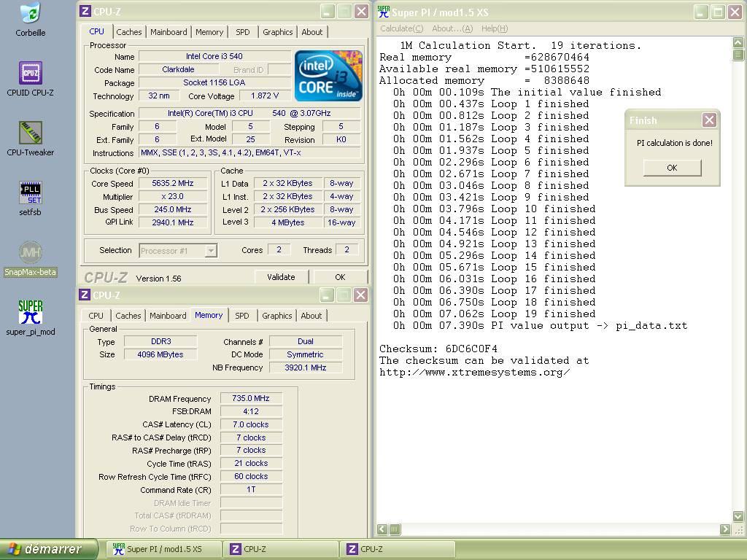Click FSB:DRAM ratio value 4:12
Screen dimensions: 747x560
tap(251, 411)
